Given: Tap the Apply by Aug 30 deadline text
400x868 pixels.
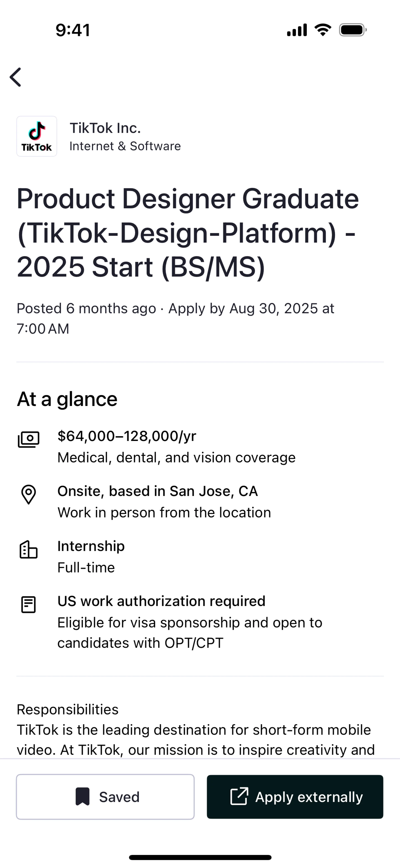Looking at the screenshot, I should (x=251, y=309).
